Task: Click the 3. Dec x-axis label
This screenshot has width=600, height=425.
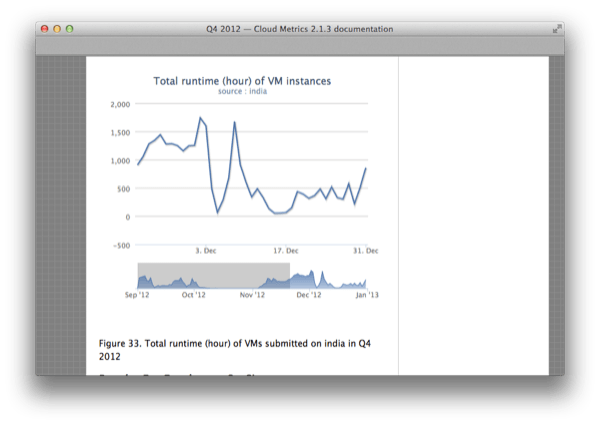Action: tap(206, 251)
